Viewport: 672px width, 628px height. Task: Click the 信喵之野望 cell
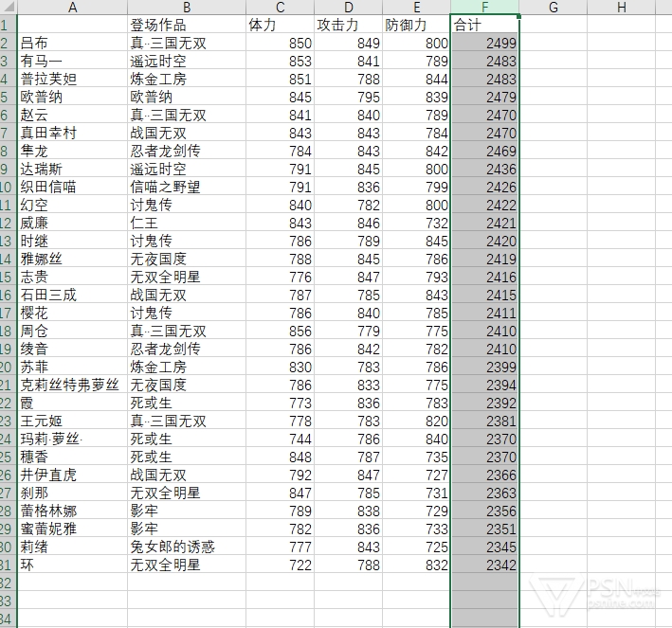click(x=186, y=187)
